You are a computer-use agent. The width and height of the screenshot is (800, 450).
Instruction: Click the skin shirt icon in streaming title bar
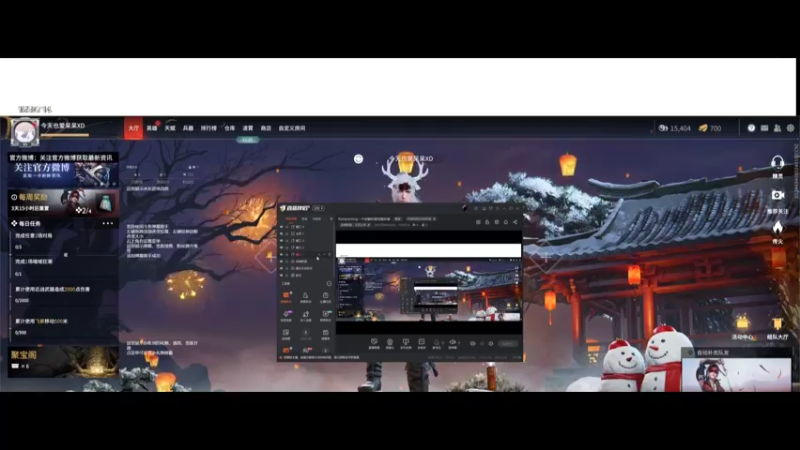click(x=490, y=208)
